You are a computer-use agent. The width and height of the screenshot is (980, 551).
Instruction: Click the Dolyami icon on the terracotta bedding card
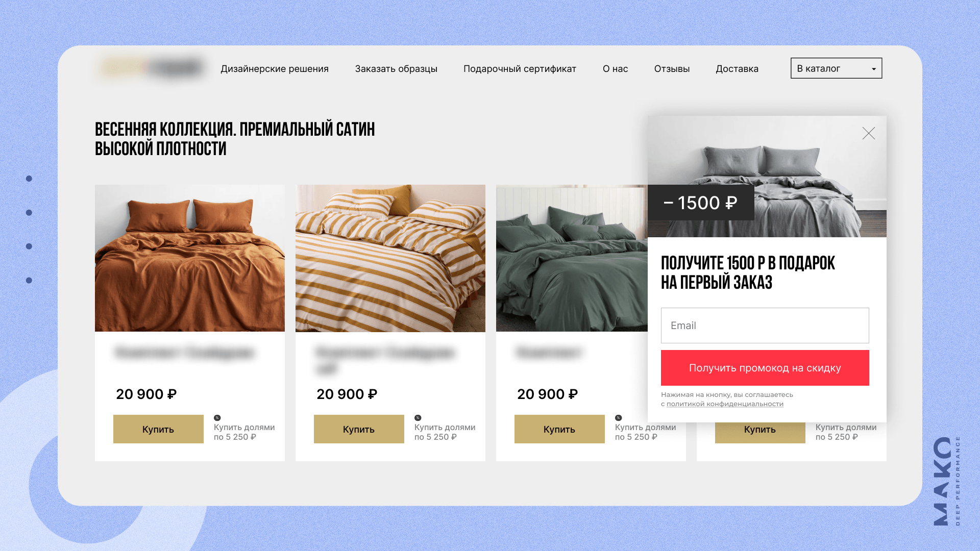coord(217,418)
